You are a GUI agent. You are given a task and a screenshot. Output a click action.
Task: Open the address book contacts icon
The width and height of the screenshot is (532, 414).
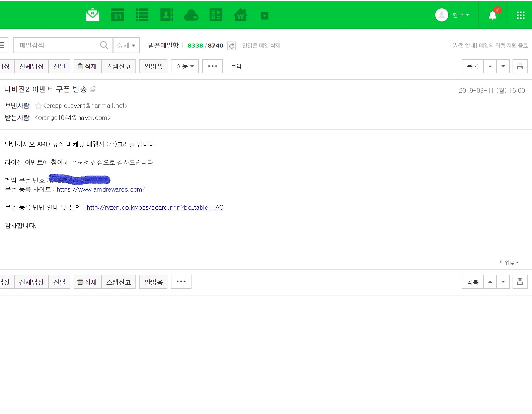[x=166, y=15]
